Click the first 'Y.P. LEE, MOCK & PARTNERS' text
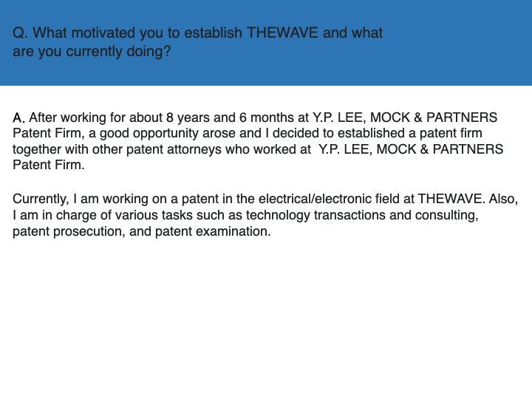The height and width of the screenshot is (399, 532). click(405, 117)
